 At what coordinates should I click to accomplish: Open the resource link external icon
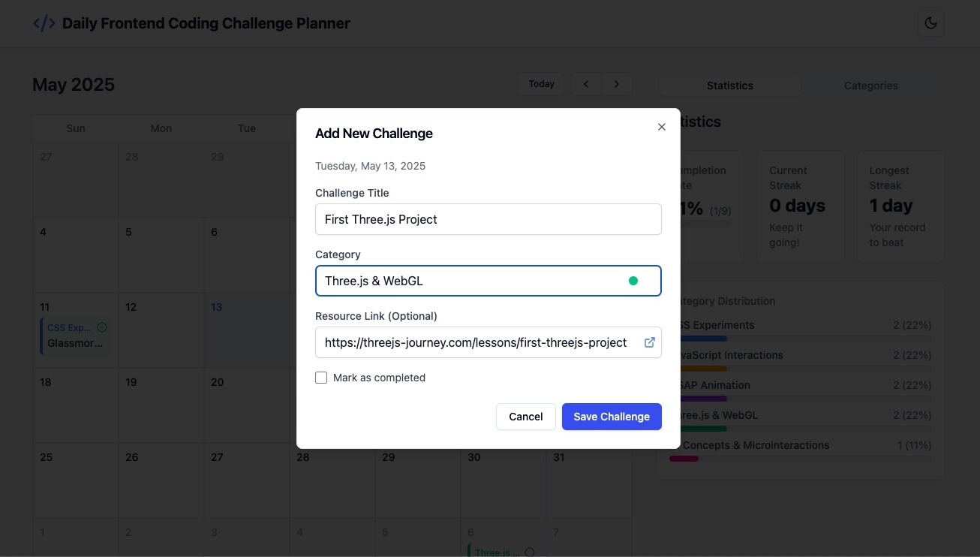click(x=650, y=342)
